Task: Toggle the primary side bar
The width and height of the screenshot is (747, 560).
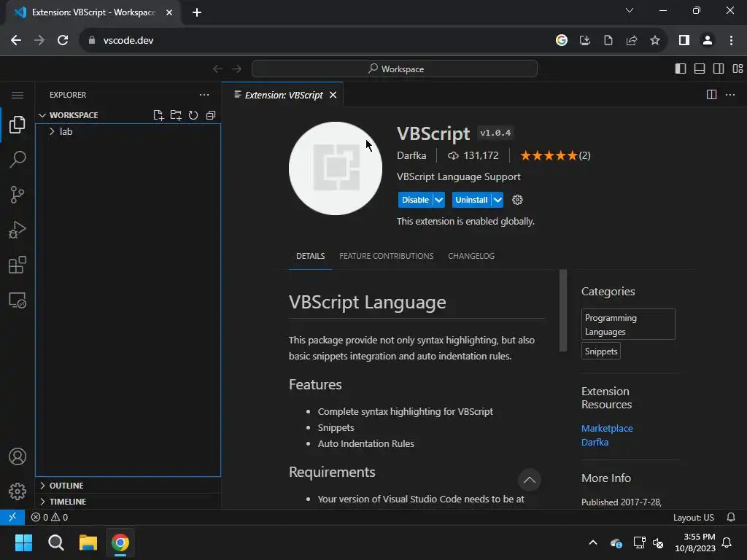Action: point(681,69)
